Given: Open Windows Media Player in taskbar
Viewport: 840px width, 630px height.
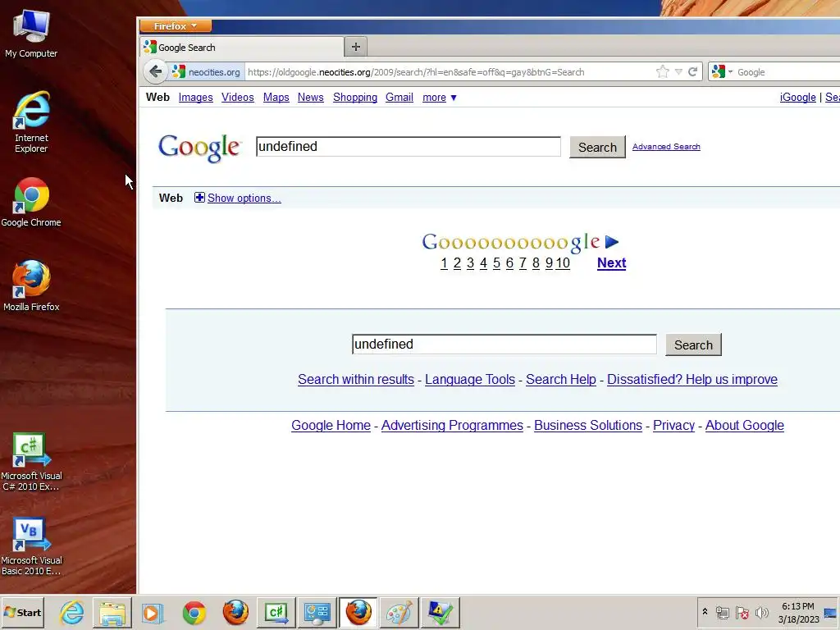Looking at the screenshot, I should click(x=153, y=612).
